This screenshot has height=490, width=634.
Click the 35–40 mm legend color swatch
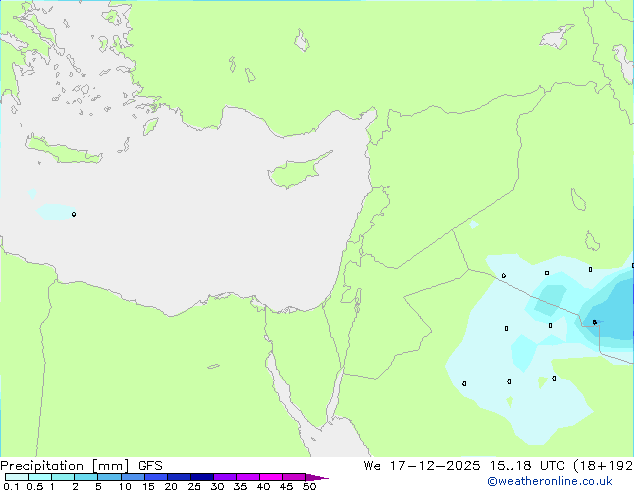pos(247,477)
